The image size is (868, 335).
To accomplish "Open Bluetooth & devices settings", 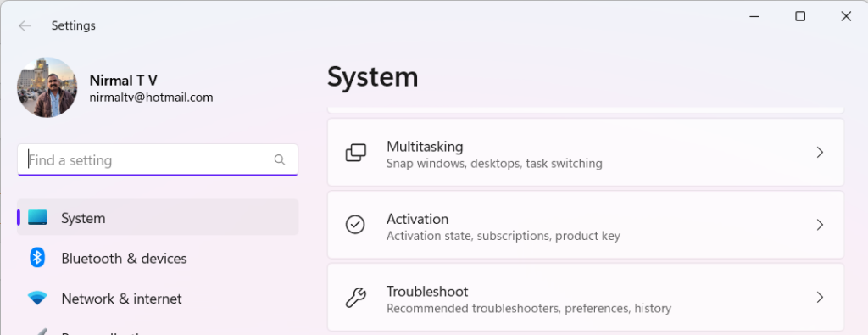I will (158, 258).
